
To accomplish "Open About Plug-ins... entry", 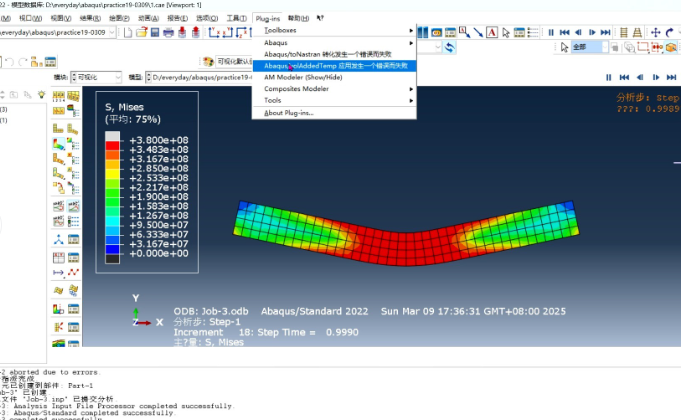I will pos(289,112).
